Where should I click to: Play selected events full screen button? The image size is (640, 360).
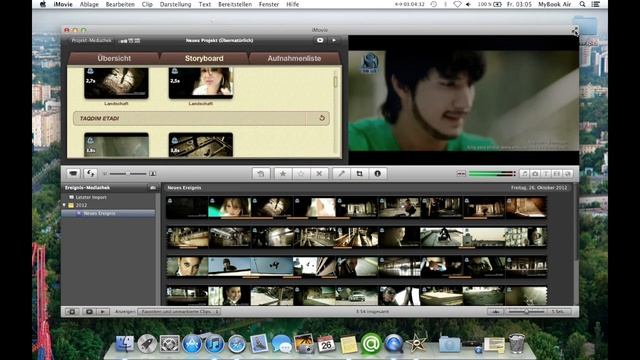click(x=89, y=311)
